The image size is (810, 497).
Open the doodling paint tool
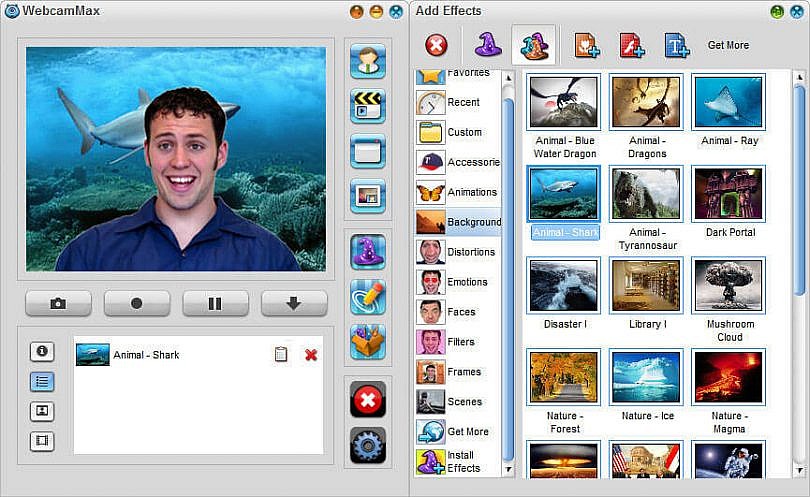[x=368, y=297]
